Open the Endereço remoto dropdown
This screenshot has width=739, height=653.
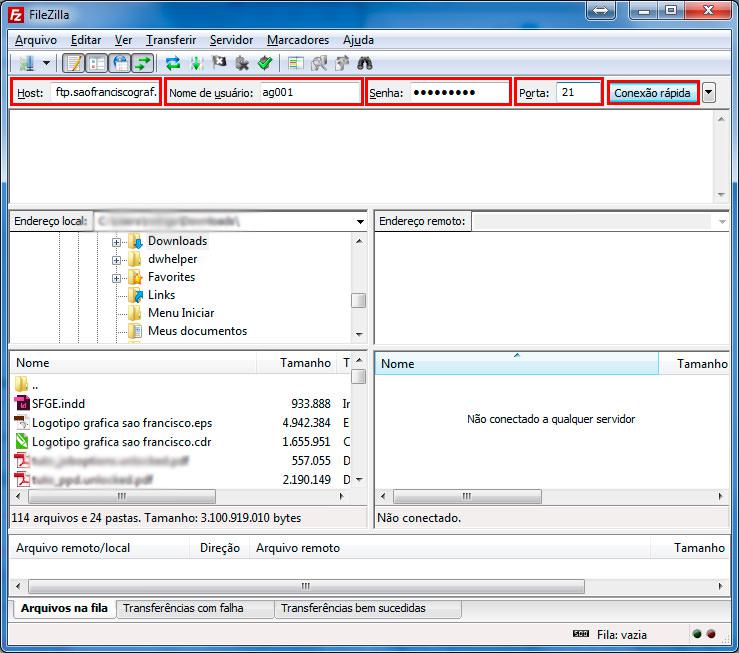[722, 221]
